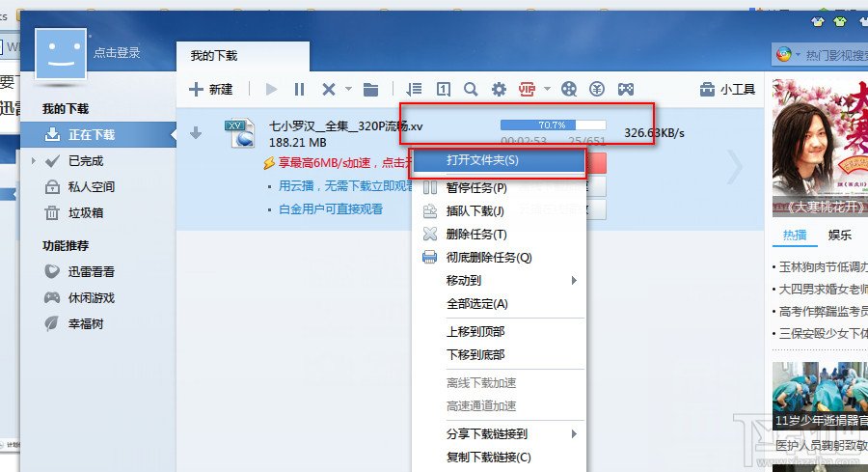Click the search magnifier toolbar icon
Screen dimensions: 868x472
(471, 90)
